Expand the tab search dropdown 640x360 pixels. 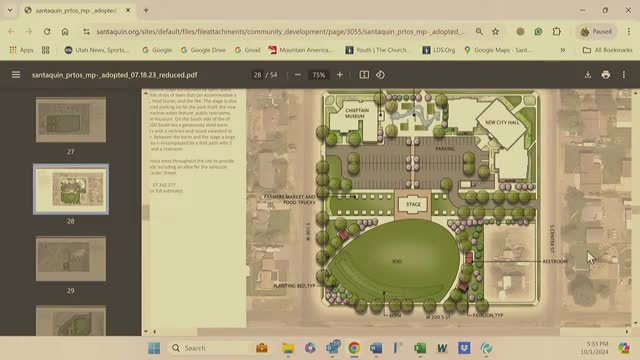coord(10,10)
